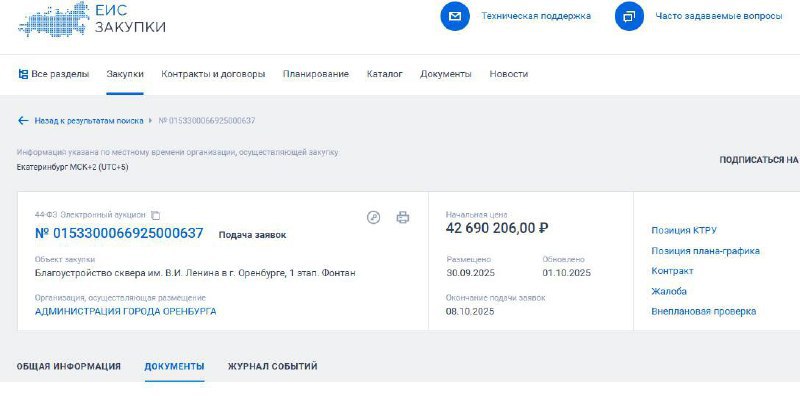This screenshot has width=800, height=407.
Task: Copy the purchase type with the copy icon
Action: coord(156,215)
